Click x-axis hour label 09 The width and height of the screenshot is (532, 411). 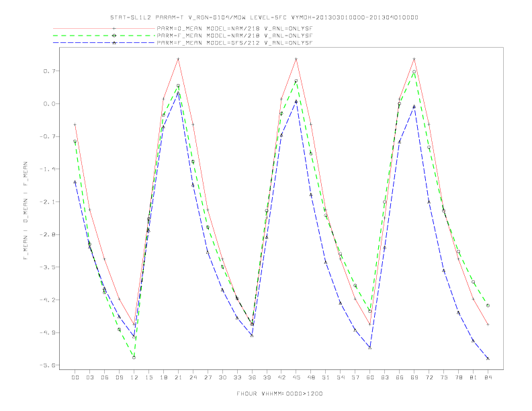[x=119, y=377]
